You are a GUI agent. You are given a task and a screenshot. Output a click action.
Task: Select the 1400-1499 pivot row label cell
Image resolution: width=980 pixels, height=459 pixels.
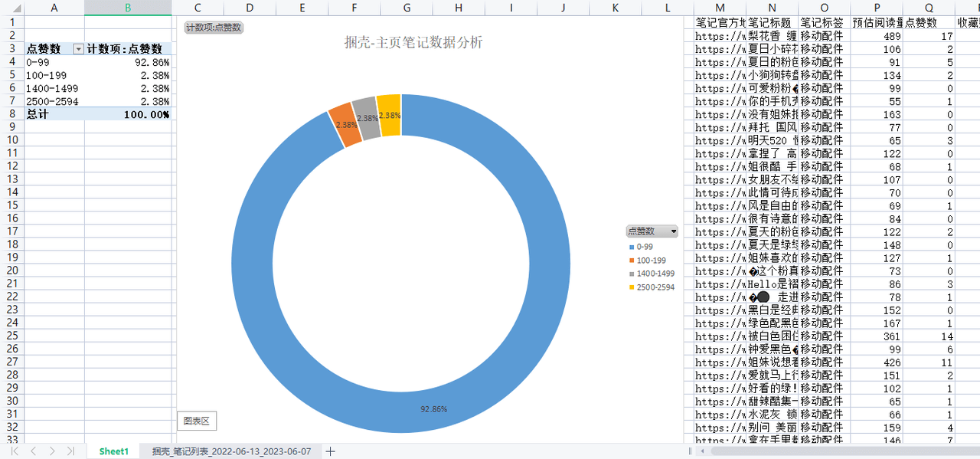pyautogui.click(x=54, y=88)
